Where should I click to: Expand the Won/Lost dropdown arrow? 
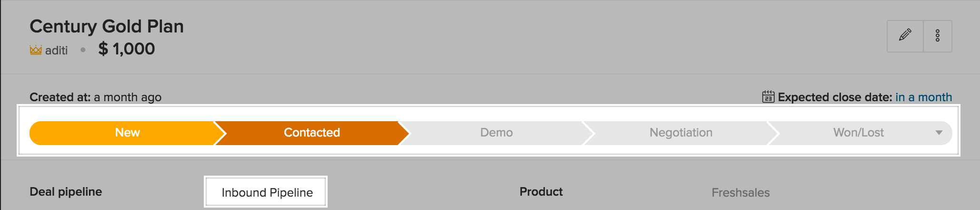coord(939,133)
